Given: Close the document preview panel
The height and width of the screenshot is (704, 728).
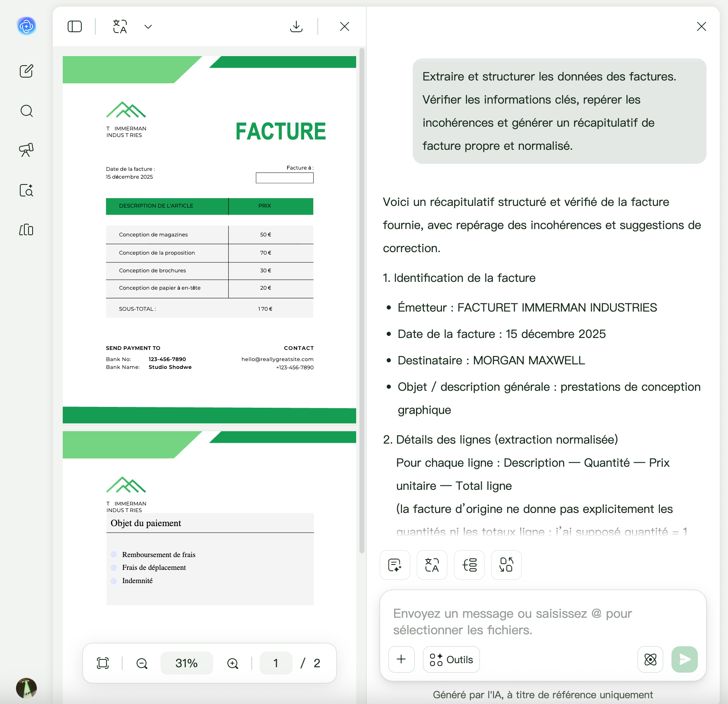Looking at the screenshot, I should (345, 26).
